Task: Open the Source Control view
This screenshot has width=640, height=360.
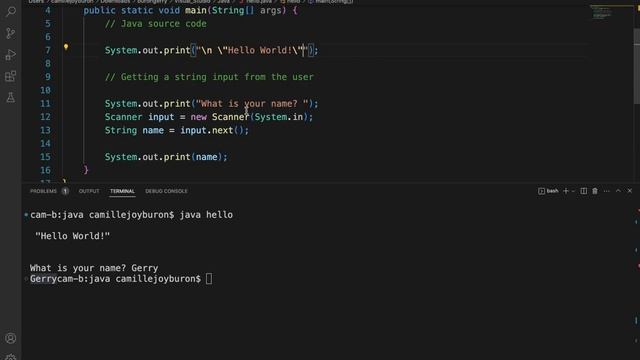Action: (x=11, y=33)
